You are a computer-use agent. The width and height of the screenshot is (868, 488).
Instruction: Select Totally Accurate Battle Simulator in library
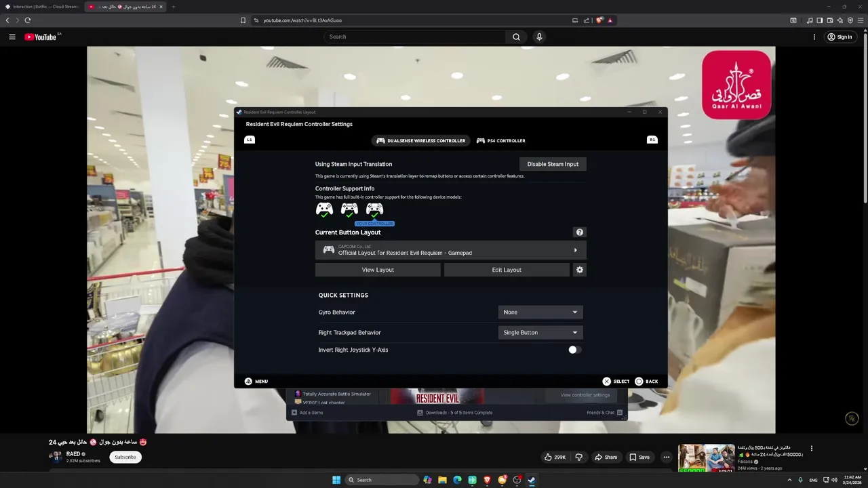point(333,394)
